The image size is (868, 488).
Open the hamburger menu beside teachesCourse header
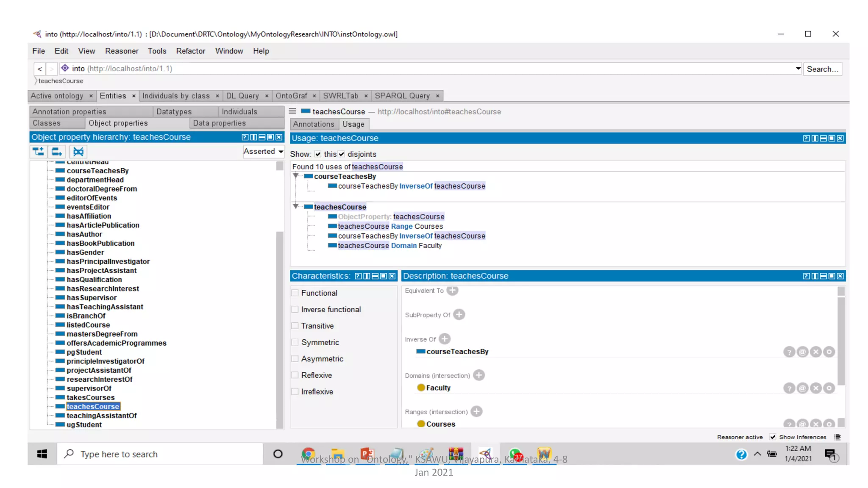(292, 111)
